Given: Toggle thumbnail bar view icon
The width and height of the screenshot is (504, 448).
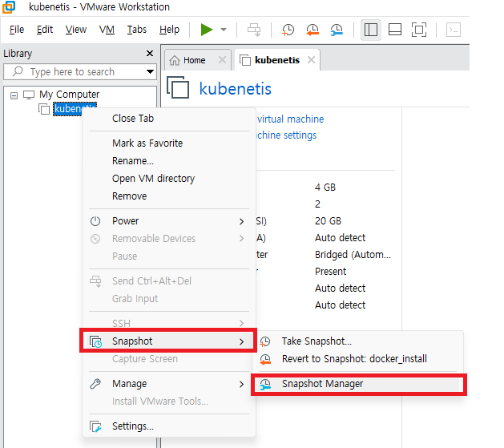Looking at the screenshot, I should coord(395,30).
